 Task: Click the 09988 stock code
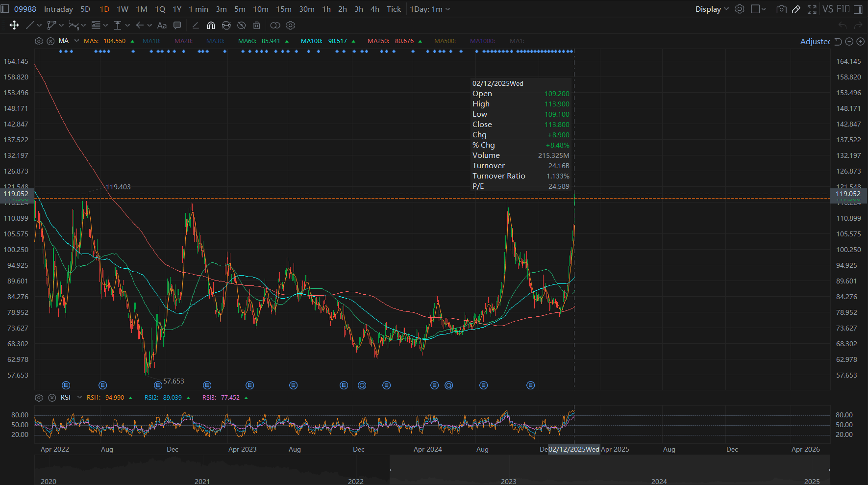coord(25,9)
